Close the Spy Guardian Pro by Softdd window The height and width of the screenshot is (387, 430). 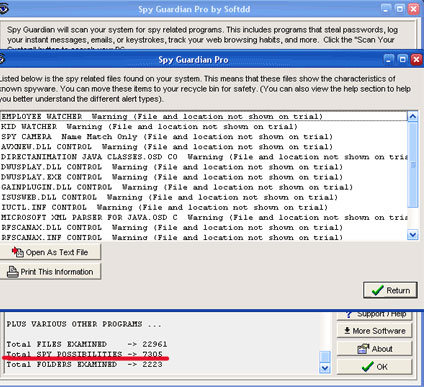[414, 9]
